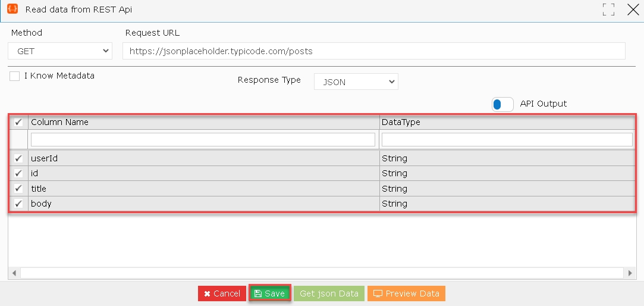
Task: Save the REST API configuration
Action: point(270,293)
